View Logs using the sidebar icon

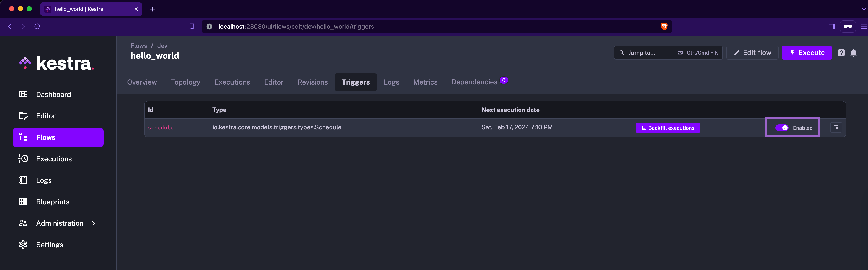(23, 180)
